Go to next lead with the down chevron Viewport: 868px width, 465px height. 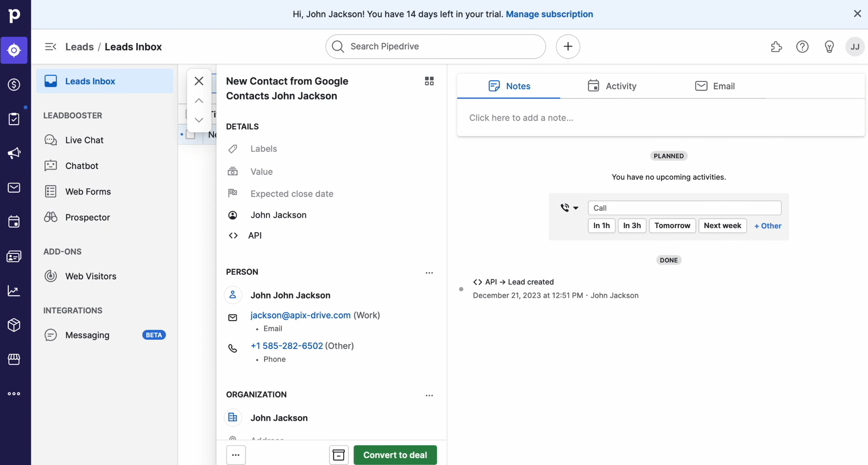point(199,121)
